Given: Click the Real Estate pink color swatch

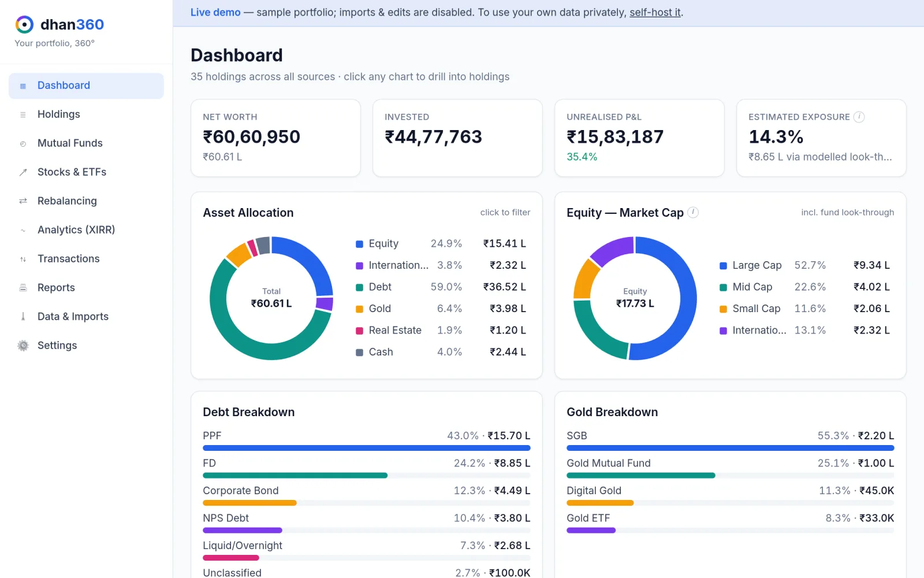Looking at the screenshot, I should tap(359, 331).
